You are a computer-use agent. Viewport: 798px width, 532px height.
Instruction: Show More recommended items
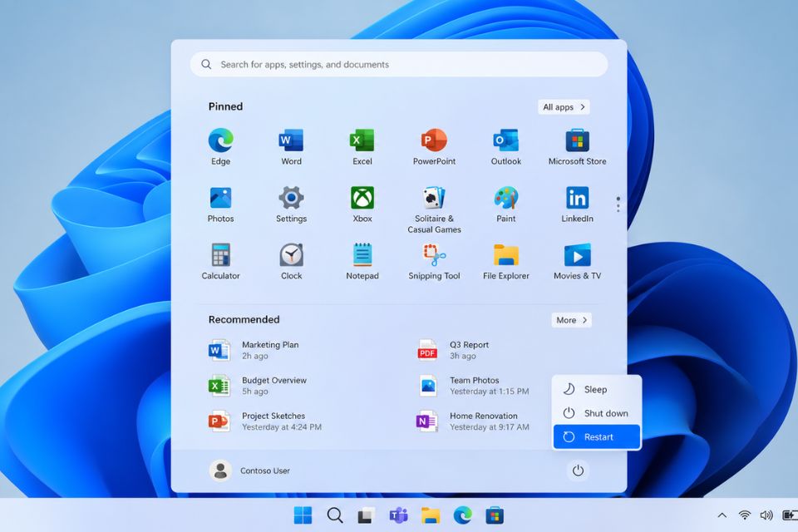tap(572, 320)
